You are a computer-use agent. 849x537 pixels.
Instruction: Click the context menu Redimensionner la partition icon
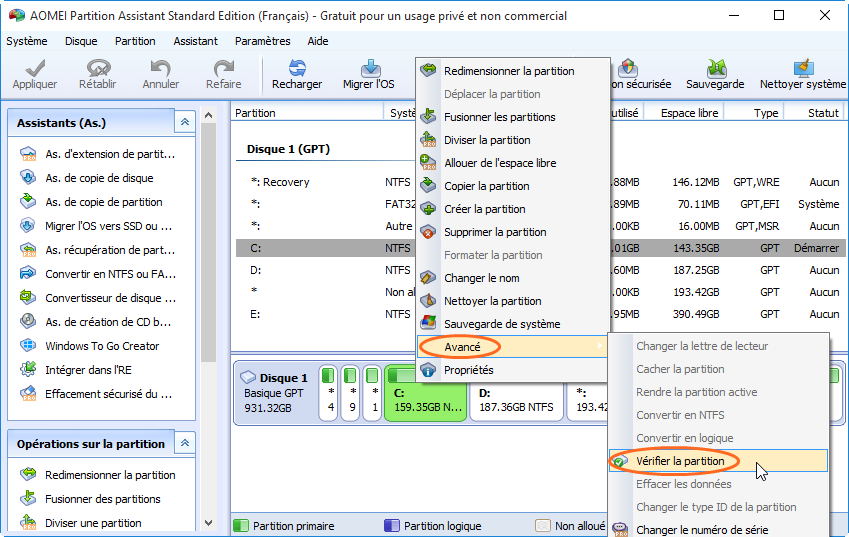point(428,70)
